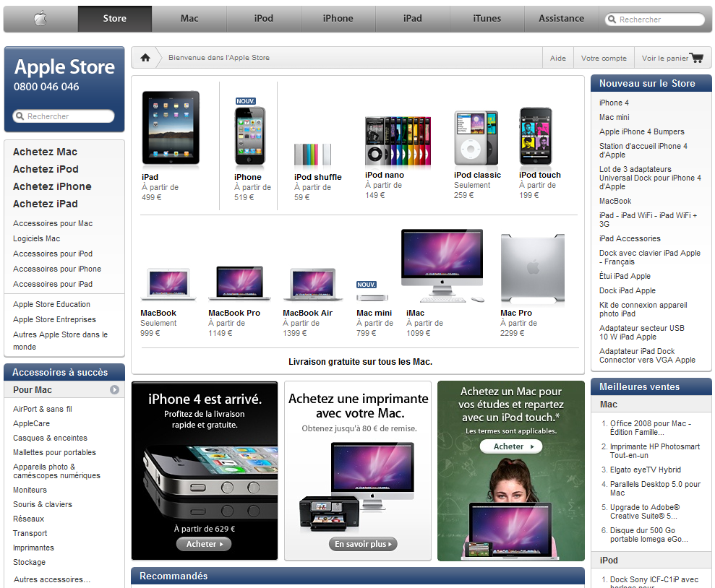
Task: Click the iPod classic product name
Action: [x=477, y=175]
